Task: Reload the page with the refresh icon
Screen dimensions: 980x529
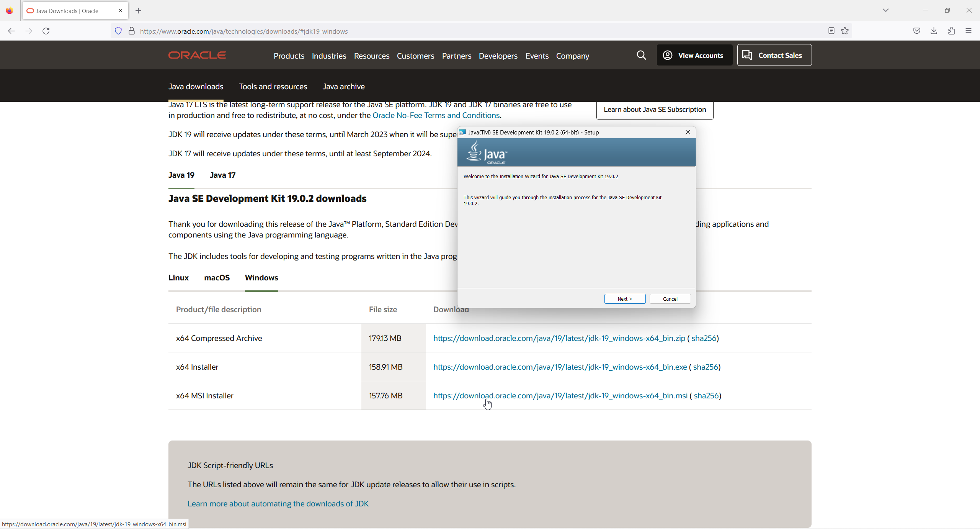Action: click(46, 31)
